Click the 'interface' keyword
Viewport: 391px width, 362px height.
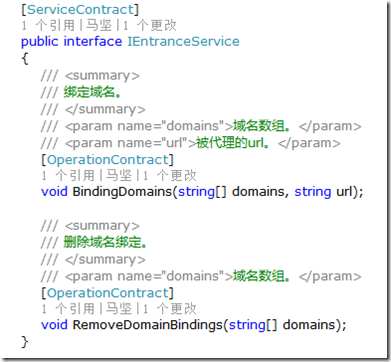93,42
